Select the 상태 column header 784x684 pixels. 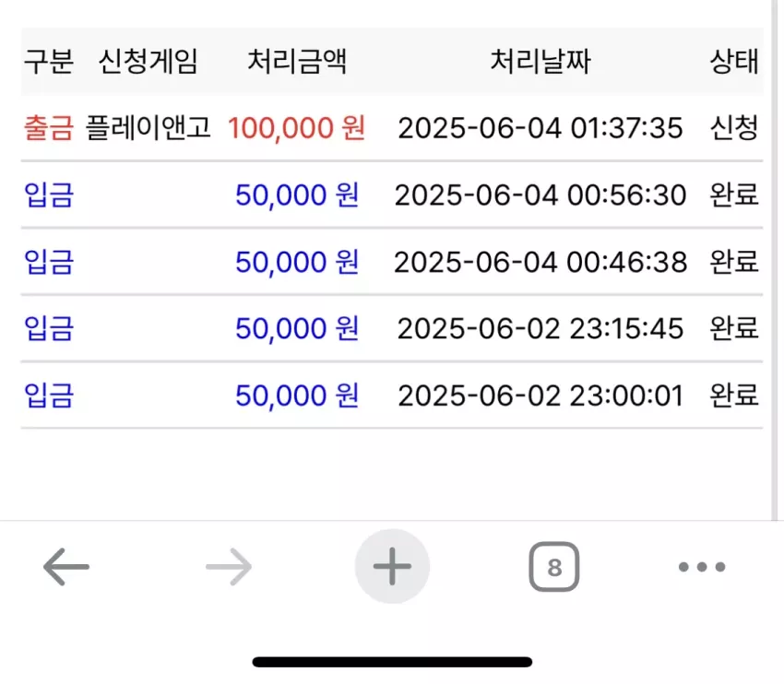[x=734, y=62]
